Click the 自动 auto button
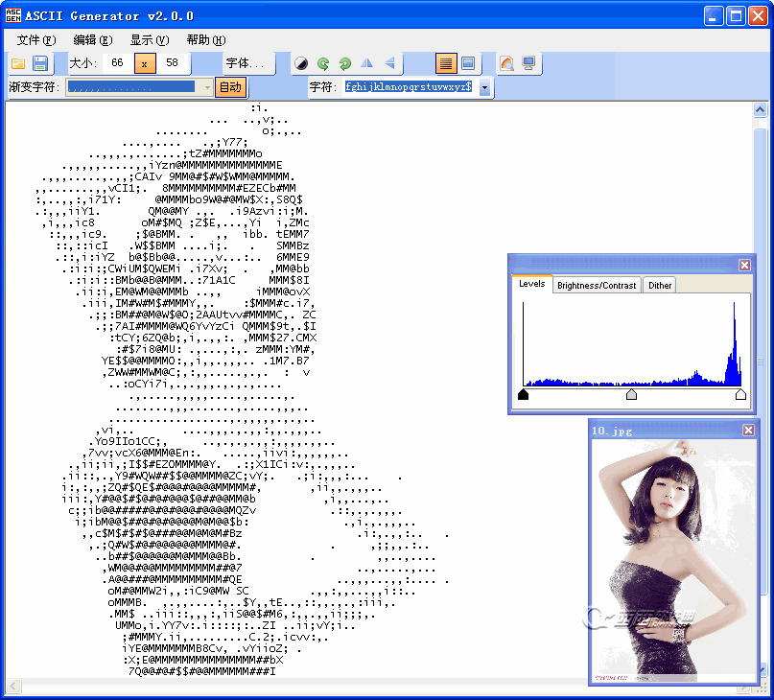This screenshot has width=774, height=700. tap(230, 87)
